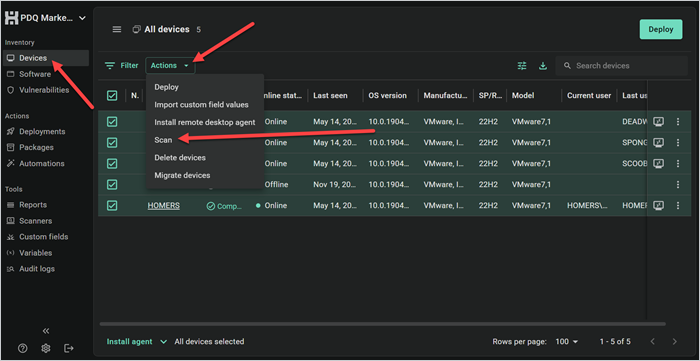Image resolution: width=700 pixels, height=361 pixels.
Task: Click Install agent button
Action: (129, 342)
